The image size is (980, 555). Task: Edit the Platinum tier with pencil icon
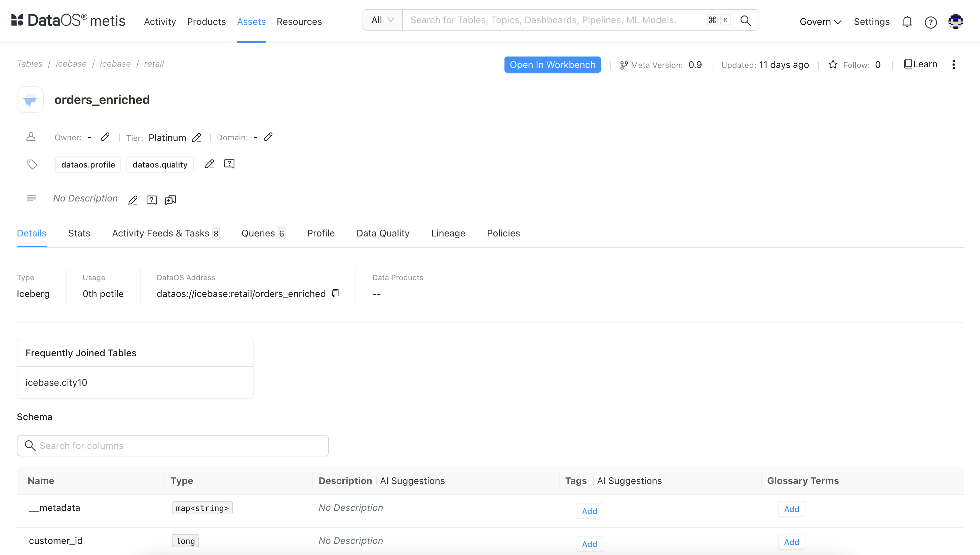(x=197, y=138)
